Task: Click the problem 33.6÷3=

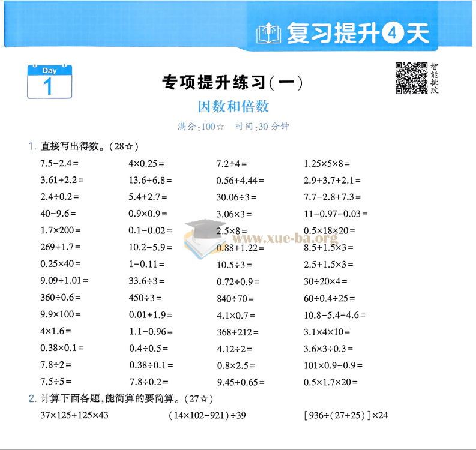Action: (146, 281)
